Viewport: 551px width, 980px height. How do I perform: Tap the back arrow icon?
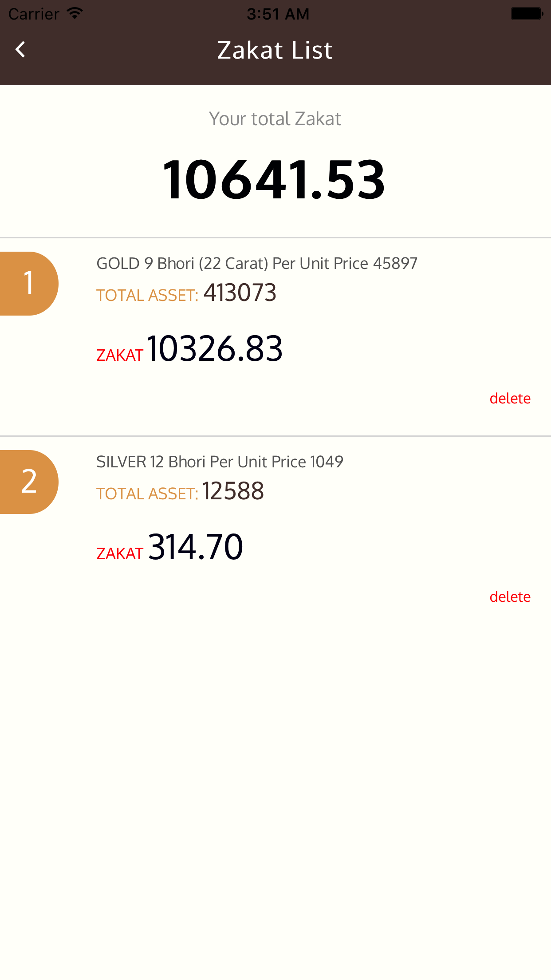[x=20, y=49]
